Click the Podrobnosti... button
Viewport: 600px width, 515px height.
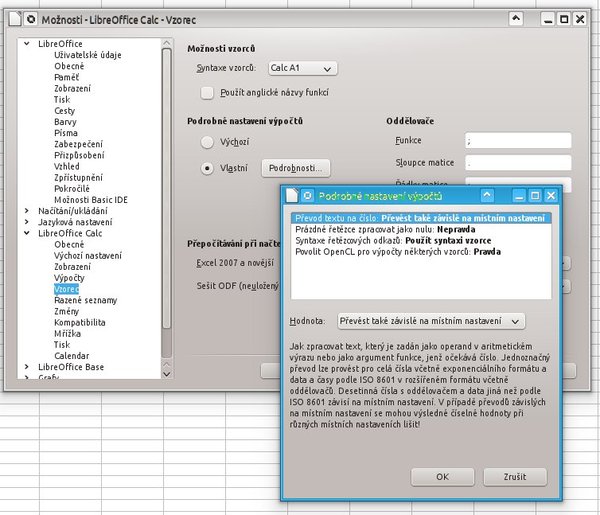(295, 168)
